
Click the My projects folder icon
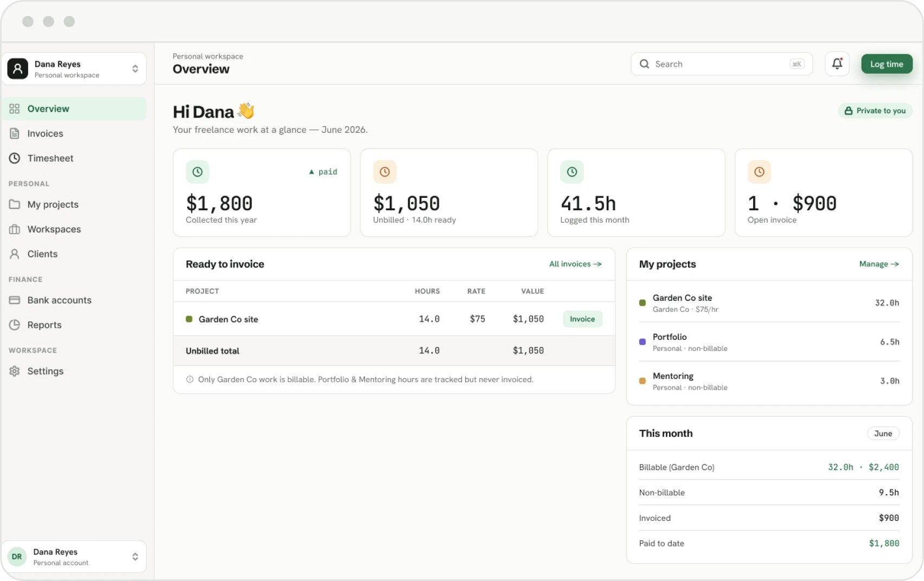click(15, 204)
